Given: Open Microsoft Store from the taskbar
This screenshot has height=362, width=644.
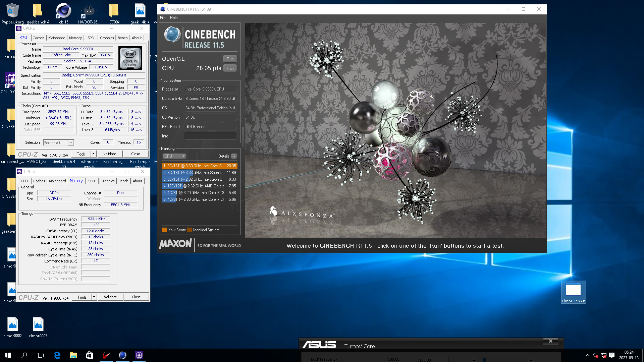Looking at the screenshot, I should [x=90, y=355].
